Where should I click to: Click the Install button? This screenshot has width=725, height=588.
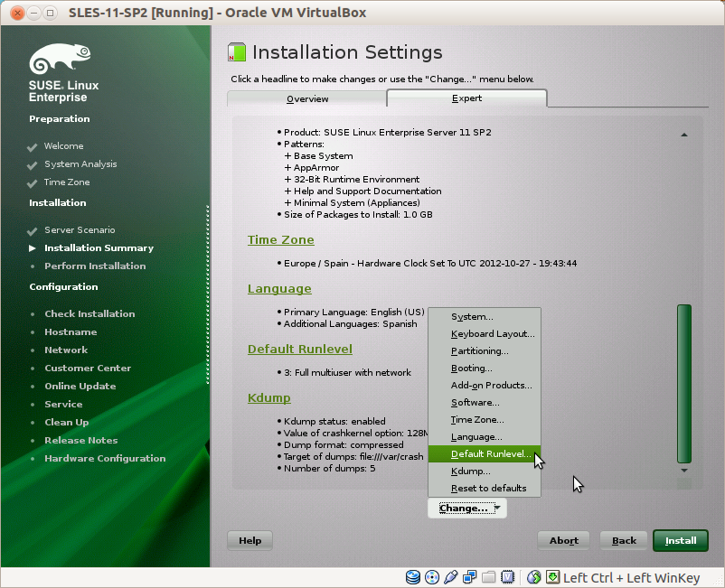[681, 540]
